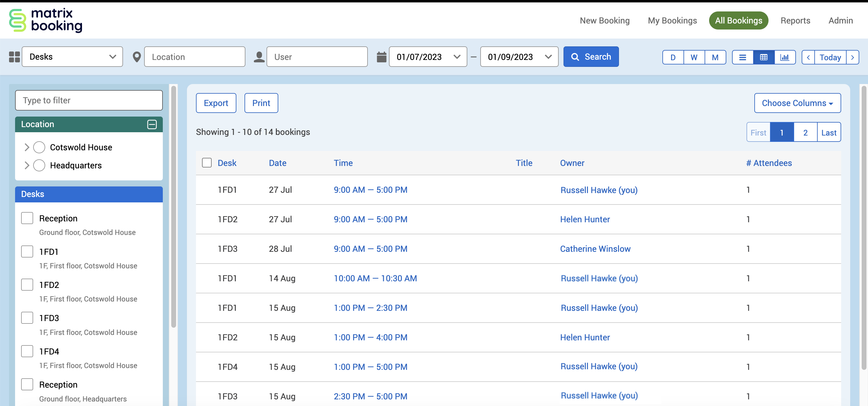The height and width of the screenshot is (406, 868).
Task: Go to previous period arrow
Action: pyautogui.click(x=808, y=57)
